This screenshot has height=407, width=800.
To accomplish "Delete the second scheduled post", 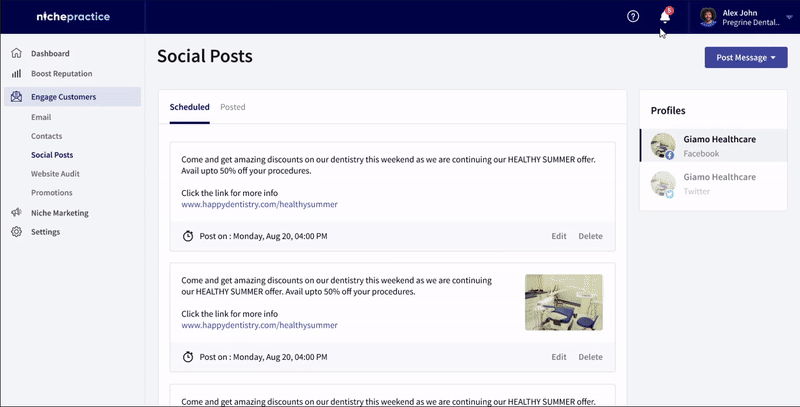I will [x=590, y=357].
